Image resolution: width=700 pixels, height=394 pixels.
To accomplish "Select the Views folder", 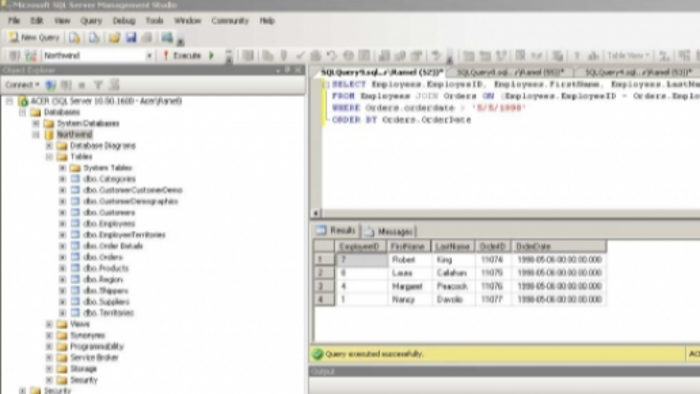I will click(79, 324).
